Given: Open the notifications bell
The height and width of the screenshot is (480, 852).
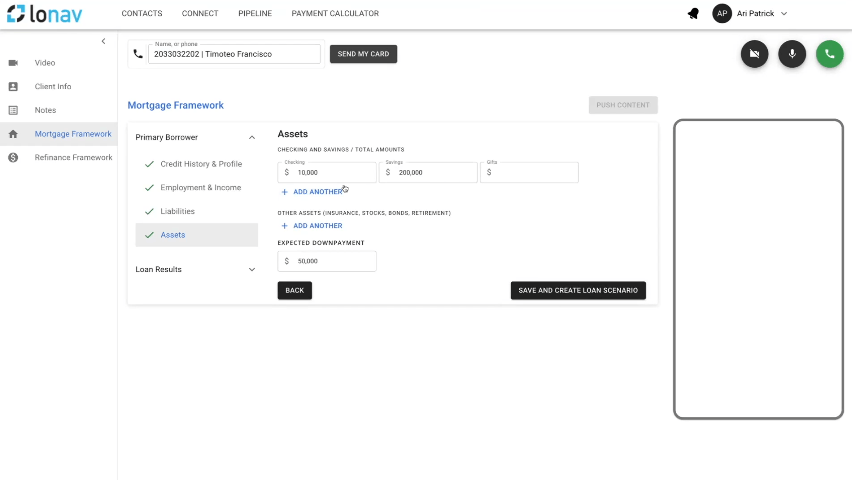Looking at the screenshot, I should point(693,14).
